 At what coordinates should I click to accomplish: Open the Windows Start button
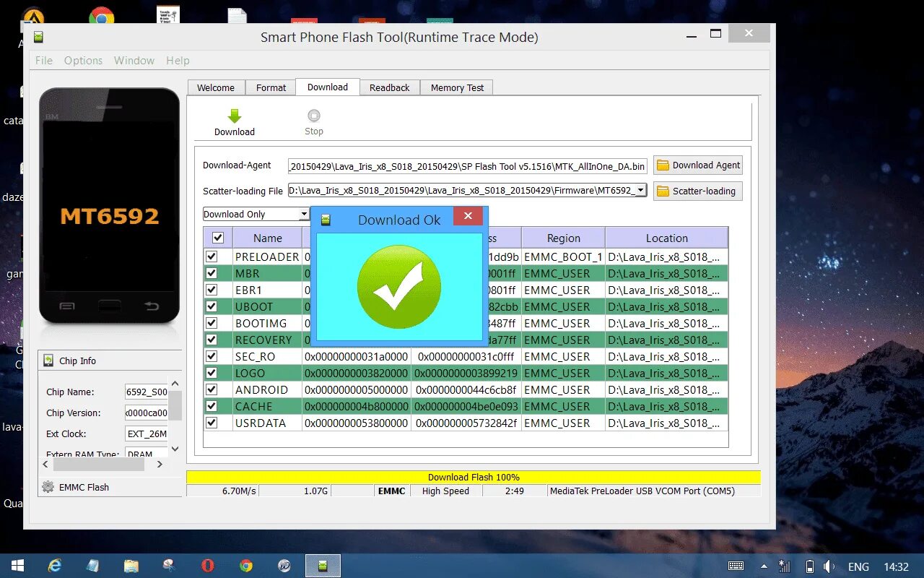coord(17,566)
